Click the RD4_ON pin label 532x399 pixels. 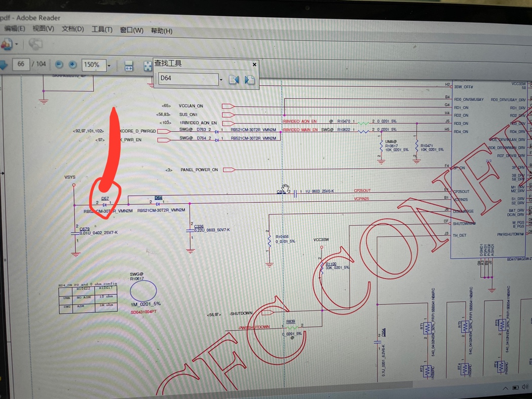pyautogui.click(x=461, y=132)
